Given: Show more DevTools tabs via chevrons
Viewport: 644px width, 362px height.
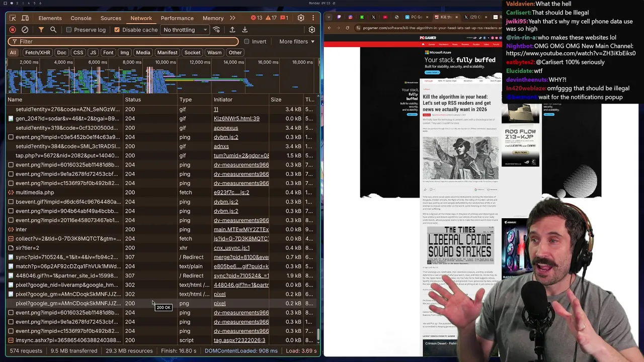Looking at the screenshot, I should pos(232,18).
